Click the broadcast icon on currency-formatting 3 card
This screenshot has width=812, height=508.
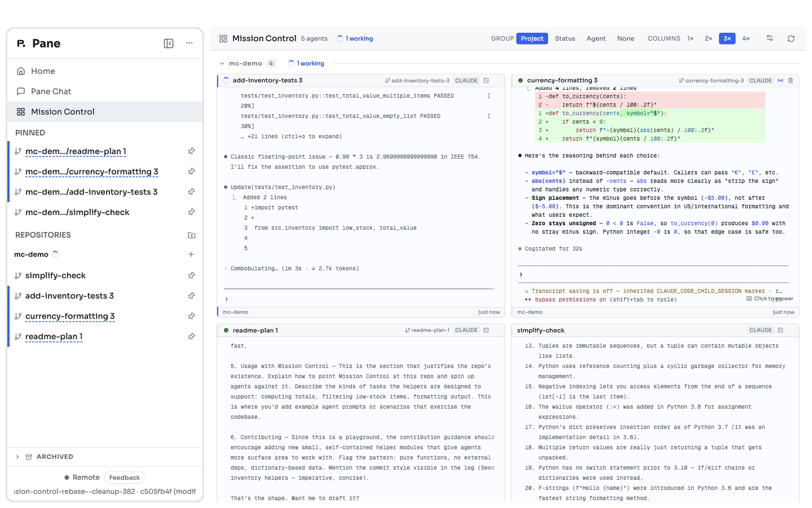pos(780,81)
